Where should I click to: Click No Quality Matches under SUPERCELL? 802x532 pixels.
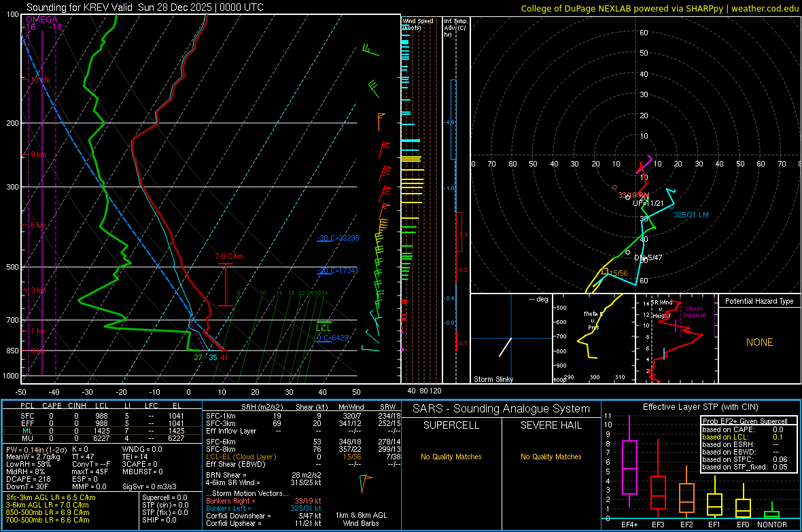click(x=451, y=457)
